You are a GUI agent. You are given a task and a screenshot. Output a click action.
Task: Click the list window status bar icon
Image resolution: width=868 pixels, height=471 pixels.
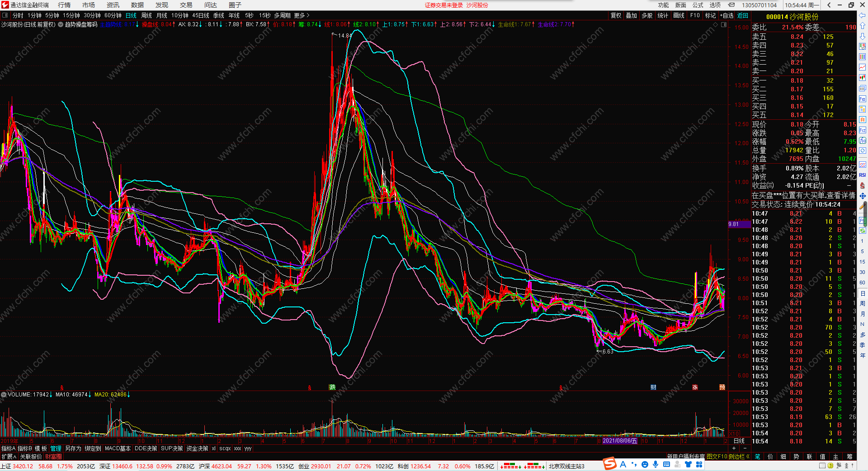[x=823, y=466]
